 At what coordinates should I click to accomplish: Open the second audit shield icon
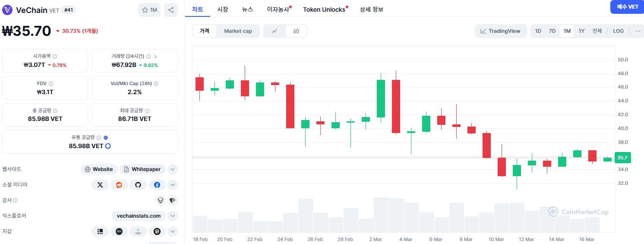pyautogui.click(x=173, y=200)
